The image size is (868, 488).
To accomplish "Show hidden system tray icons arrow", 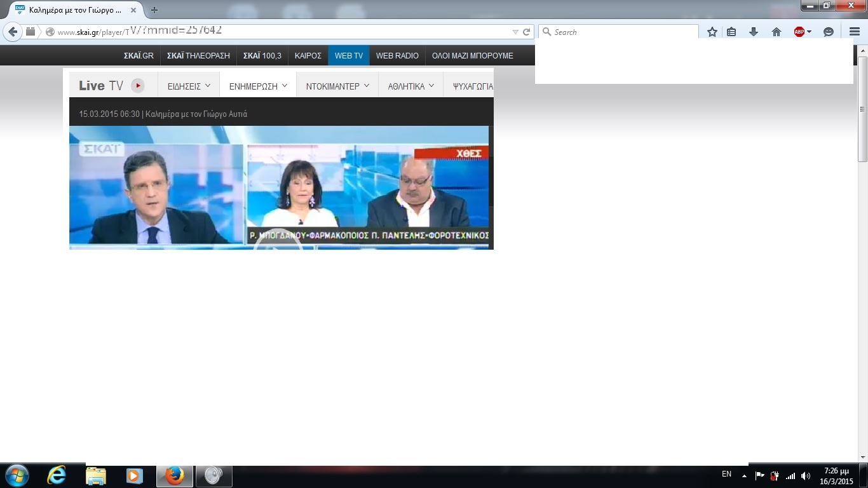I will click(x=744, y=476).
